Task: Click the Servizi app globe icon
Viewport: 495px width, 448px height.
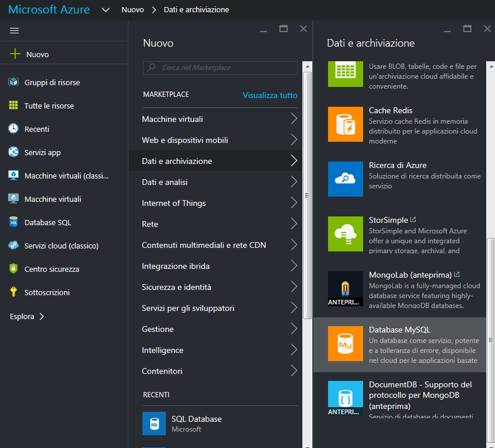Action: (13, 152)
